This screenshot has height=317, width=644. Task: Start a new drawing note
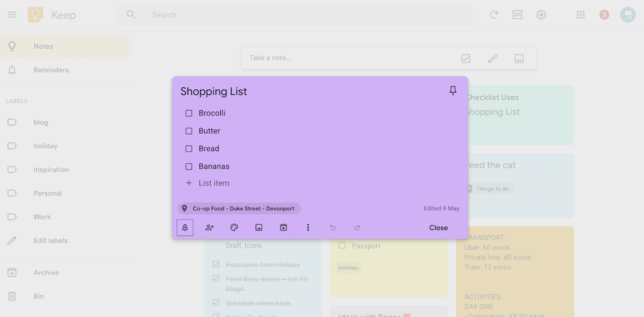click(x=493, y=58)
